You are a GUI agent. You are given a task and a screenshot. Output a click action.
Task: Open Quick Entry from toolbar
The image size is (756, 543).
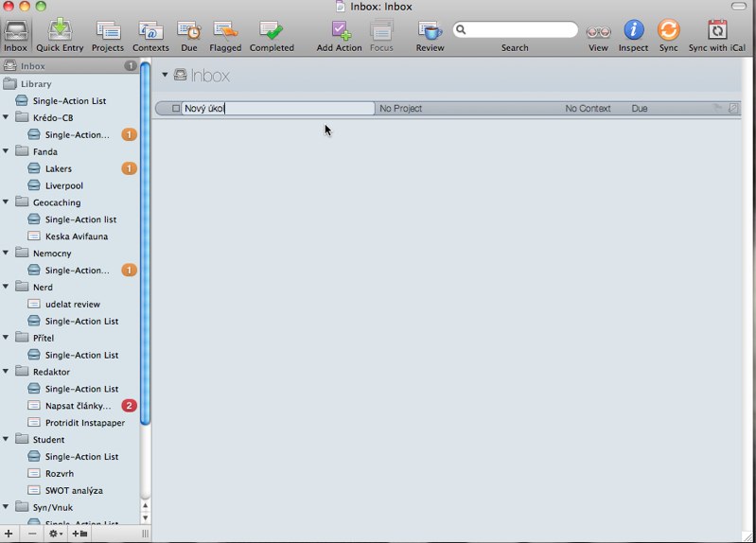tap(60, 36)
